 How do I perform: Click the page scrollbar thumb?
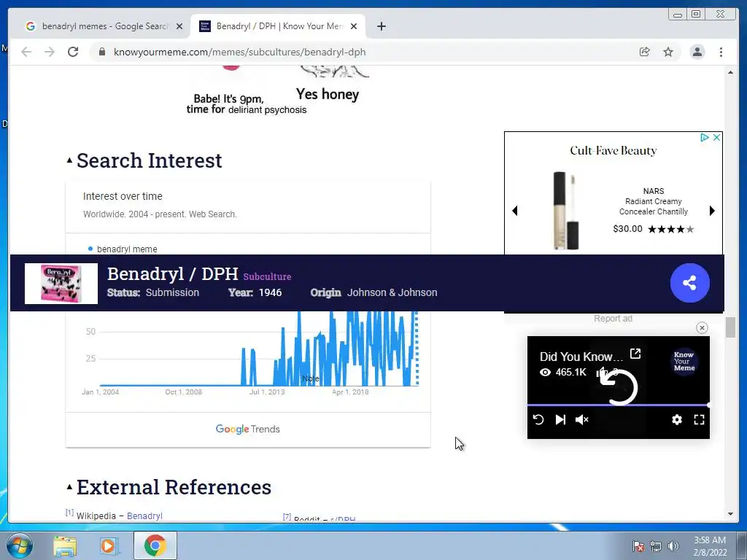[x=730, y=327]
